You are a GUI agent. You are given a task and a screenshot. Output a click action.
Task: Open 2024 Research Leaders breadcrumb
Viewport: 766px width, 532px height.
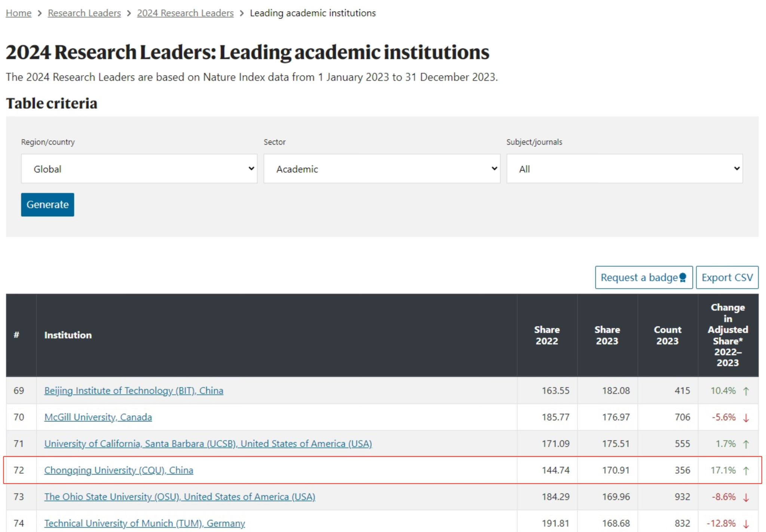185,13
